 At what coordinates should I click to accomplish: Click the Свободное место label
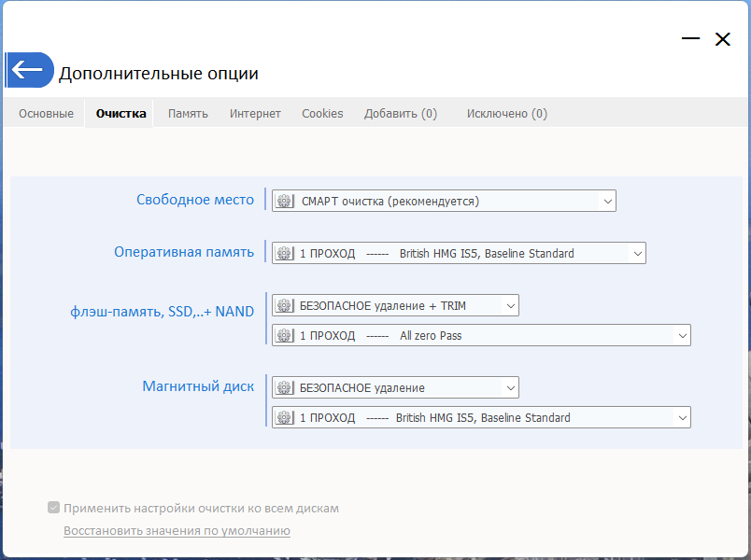(x=195, y=200)
